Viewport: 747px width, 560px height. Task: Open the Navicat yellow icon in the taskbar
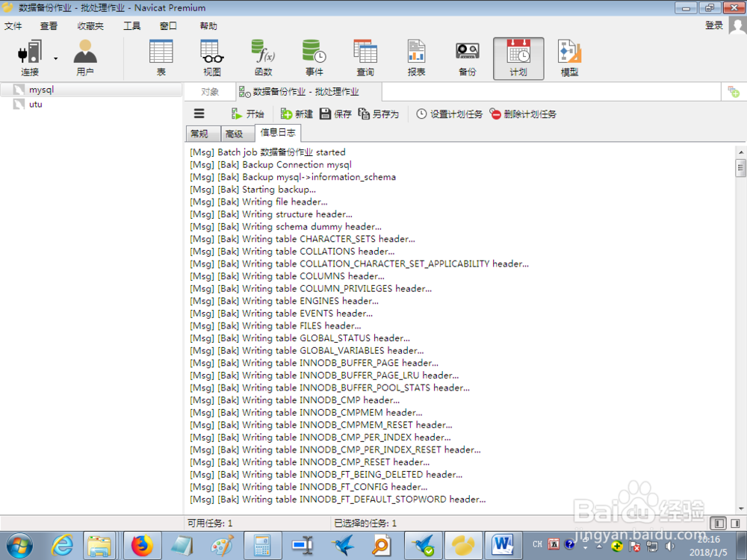pyautogui.click(x=463, y=546)
